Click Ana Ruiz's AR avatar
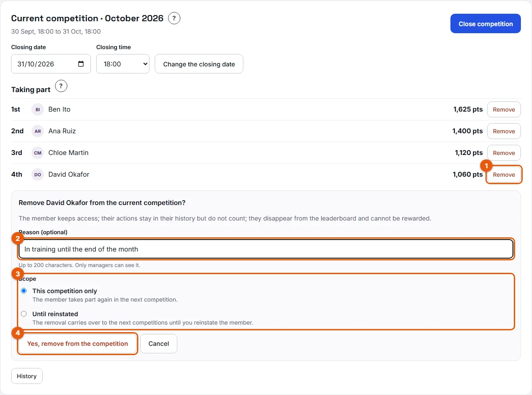532x395 pixels. click(x=38, y=131)
